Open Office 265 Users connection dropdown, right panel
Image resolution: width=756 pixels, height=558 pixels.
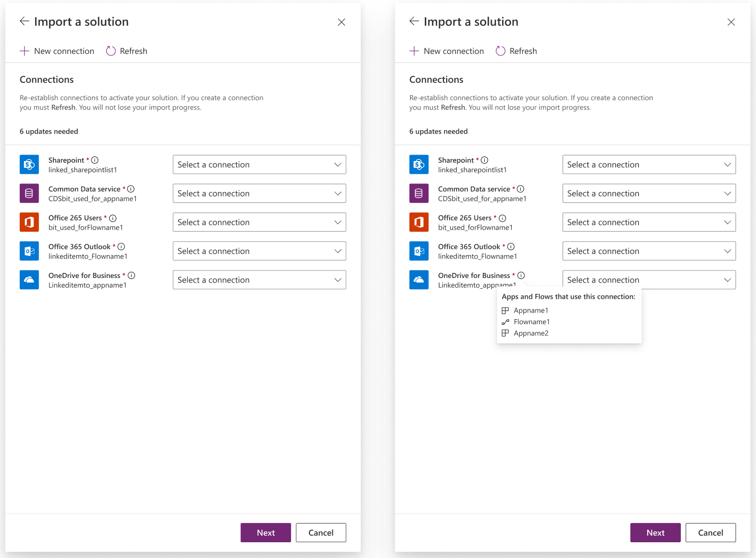pyautogui.click(x=649, y=222)
